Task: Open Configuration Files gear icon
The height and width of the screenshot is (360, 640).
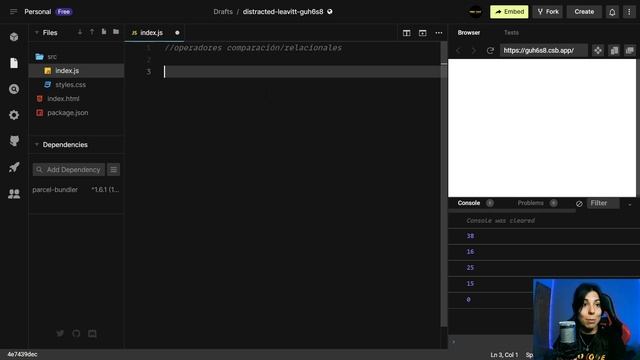Action: tap(14, 115)
